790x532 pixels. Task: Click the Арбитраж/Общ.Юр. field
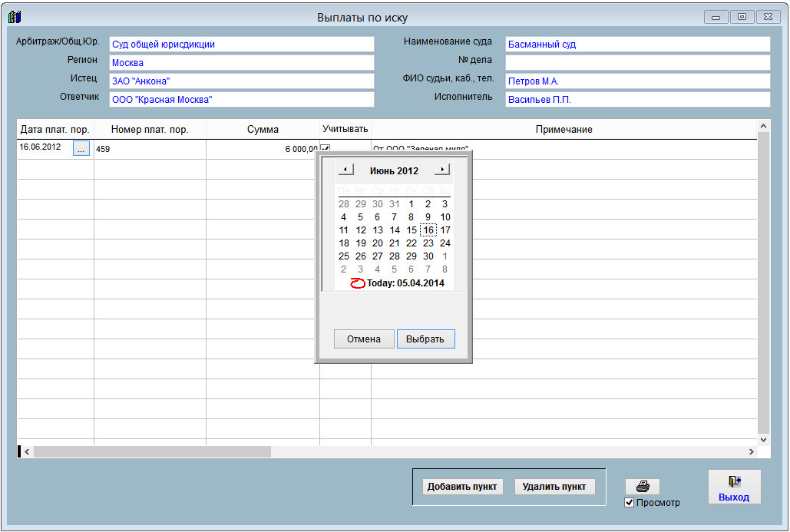tap(242, 45)
